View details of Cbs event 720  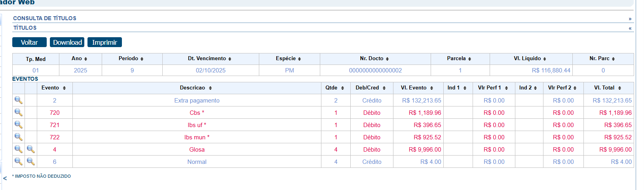point(18,112)
